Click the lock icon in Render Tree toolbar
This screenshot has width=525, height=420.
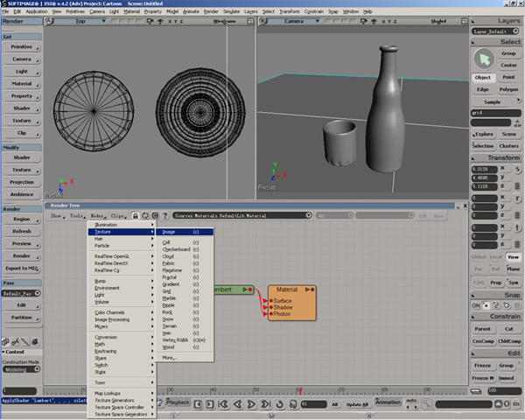point(136,216)
